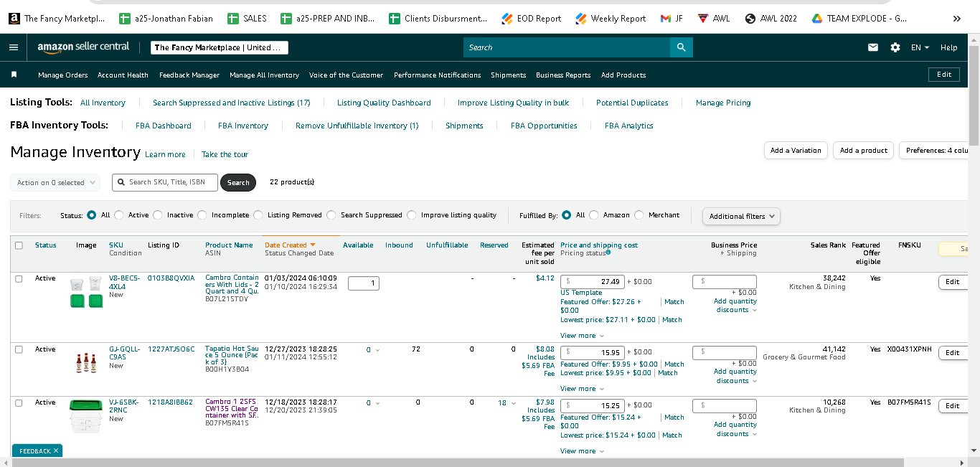Viewport: 980px width, 467px height.
Task: Select the Active status filter
Action: tap(119, 215)
